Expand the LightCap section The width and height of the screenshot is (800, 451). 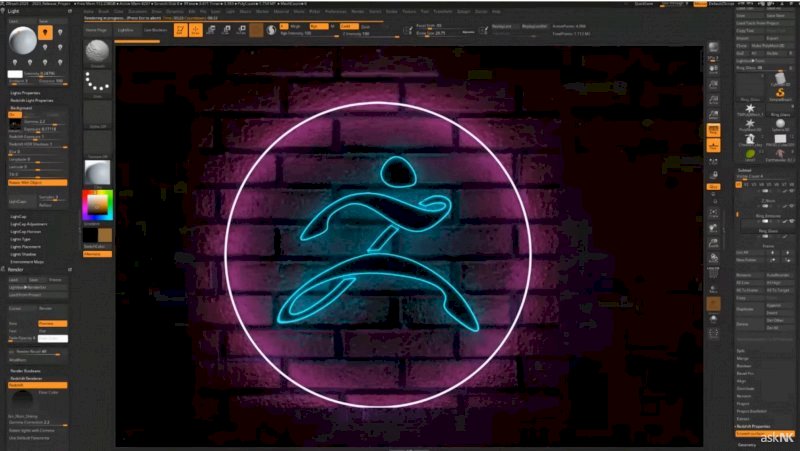(18, 217)
